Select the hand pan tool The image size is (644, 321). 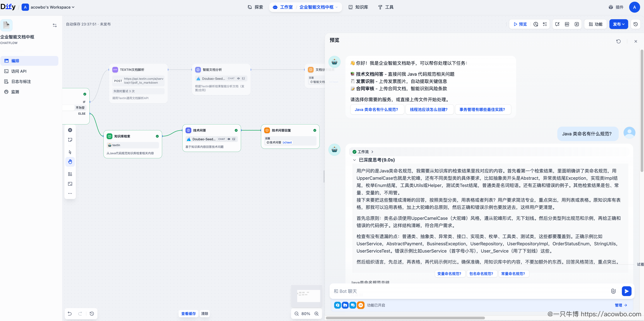(x=70, y=162)
